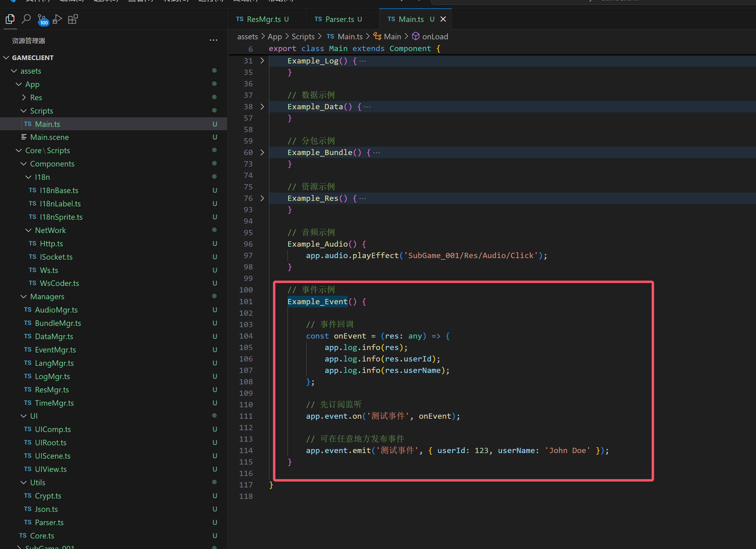Open the Run and Debug view
Viewport: 756px width, 549px height.
pyautogui.click(x=57, y=19)
